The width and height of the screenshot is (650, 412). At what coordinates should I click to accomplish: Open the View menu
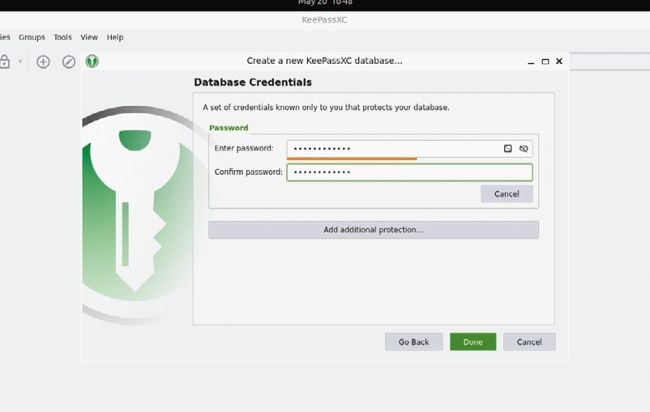tap(89, 37)
